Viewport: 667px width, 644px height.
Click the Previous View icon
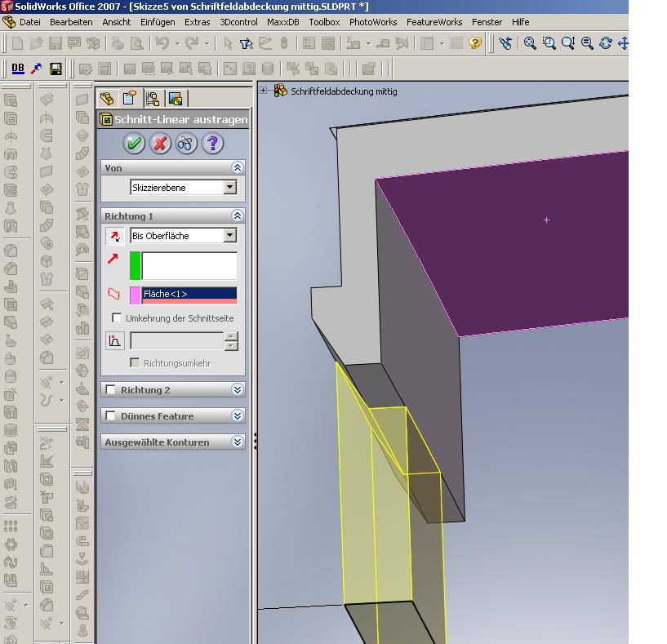pyautogui.click(x=505, y=43)
